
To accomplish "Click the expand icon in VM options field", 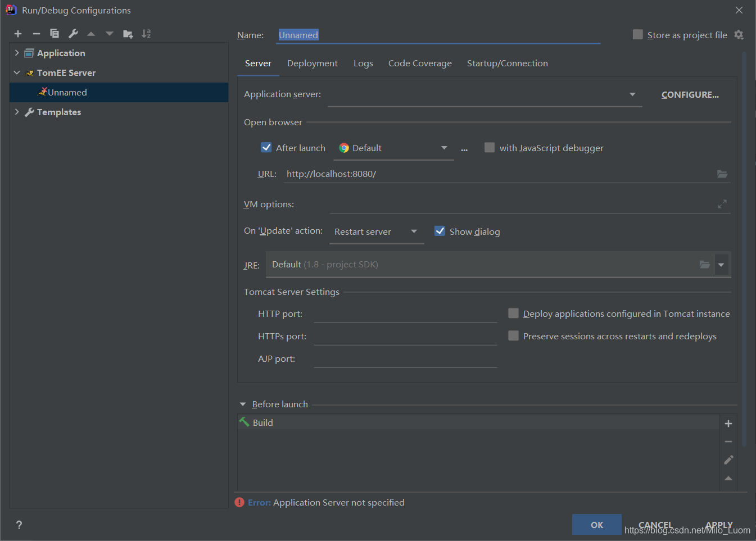I will pos(722,204).
